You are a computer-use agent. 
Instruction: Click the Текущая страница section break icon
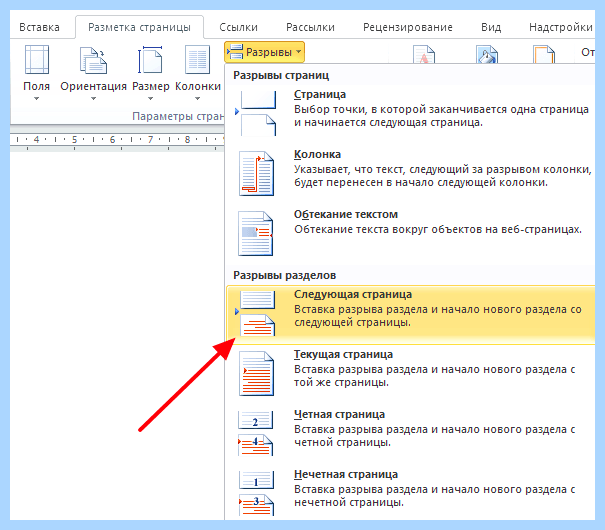tap(256, 373)
